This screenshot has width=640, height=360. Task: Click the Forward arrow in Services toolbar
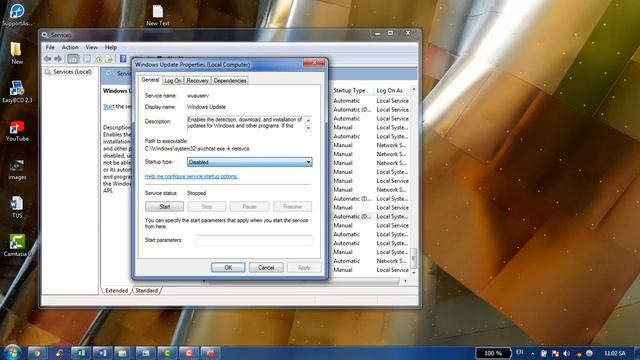click(58, 59)
